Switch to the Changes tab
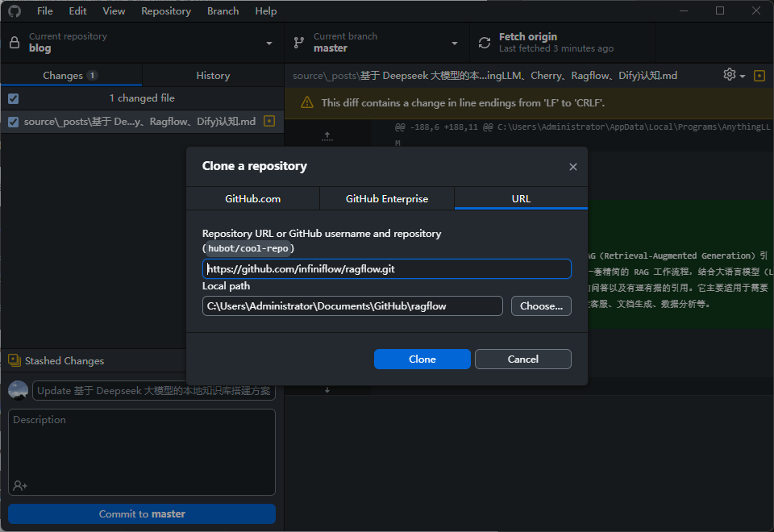Viewport: 774px width, 532px height. click(71, 76)
